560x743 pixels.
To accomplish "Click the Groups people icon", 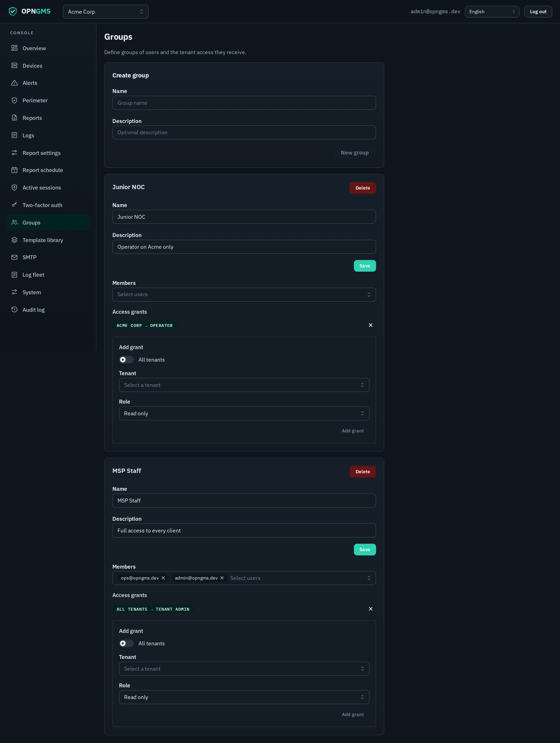I will [x=14, y=222].
